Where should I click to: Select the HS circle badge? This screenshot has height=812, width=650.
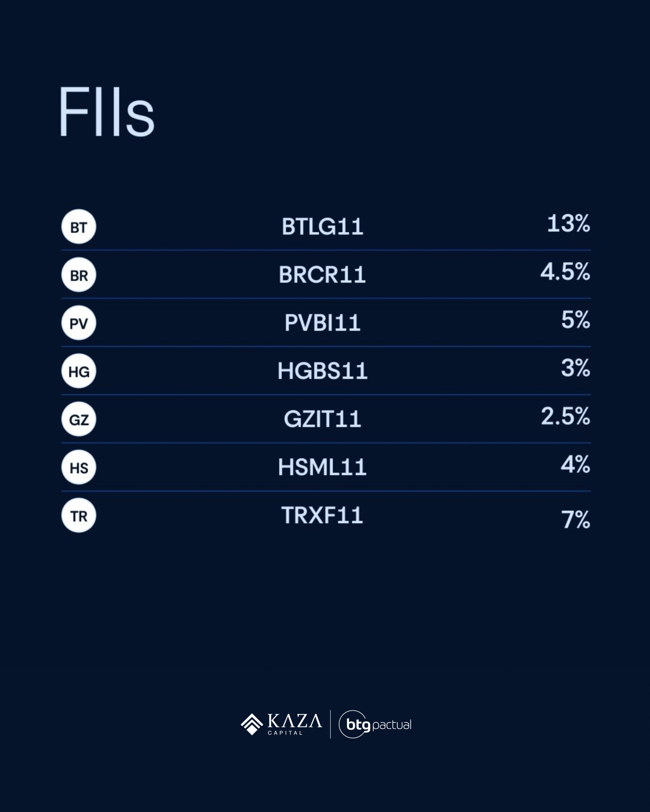coord(79,468)
